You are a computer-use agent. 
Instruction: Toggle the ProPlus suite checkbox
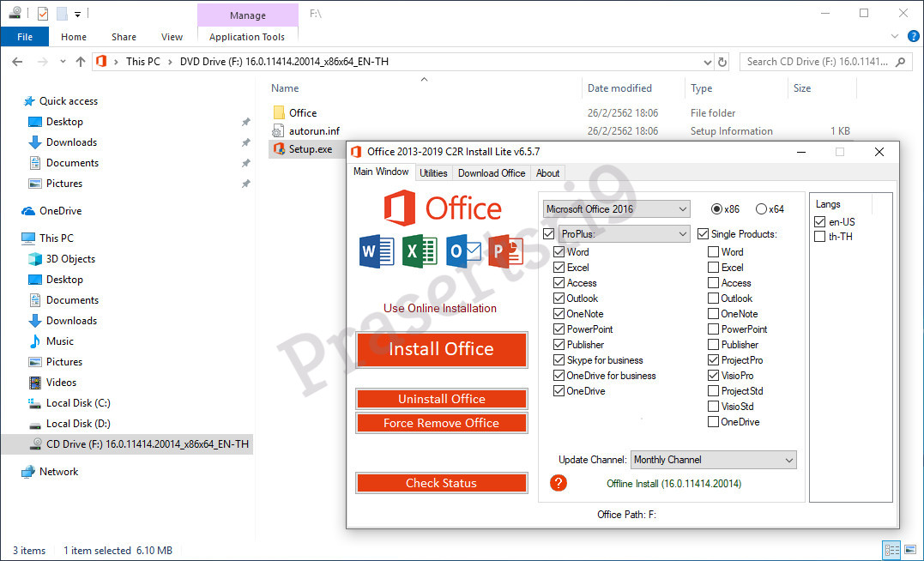pos(548,234)
